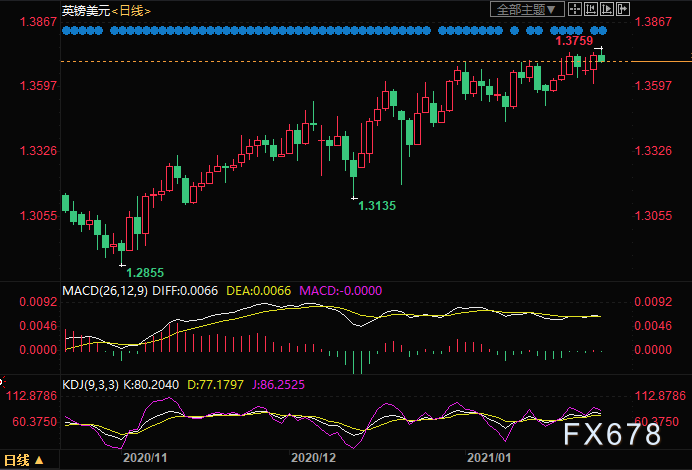Click the 英镑美元 chart title
692x470 pixels.
click(x=86, y=11)
